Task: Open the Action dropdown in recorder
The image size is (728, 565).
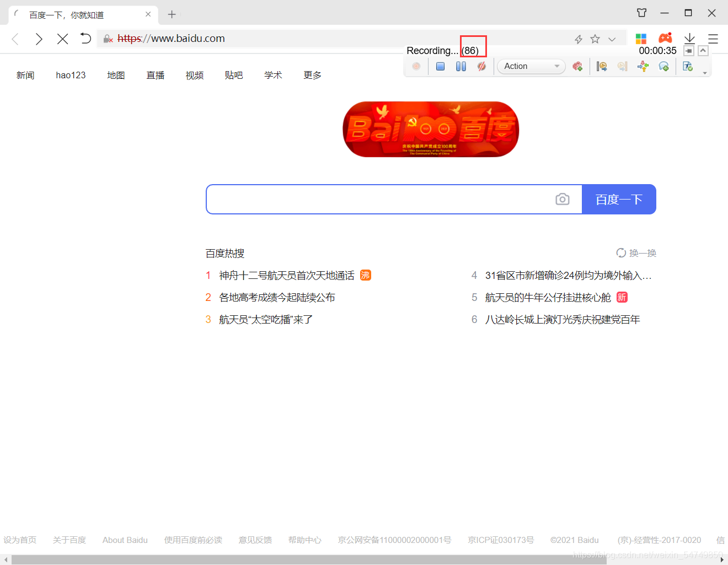Action: [x=531, y=66]
